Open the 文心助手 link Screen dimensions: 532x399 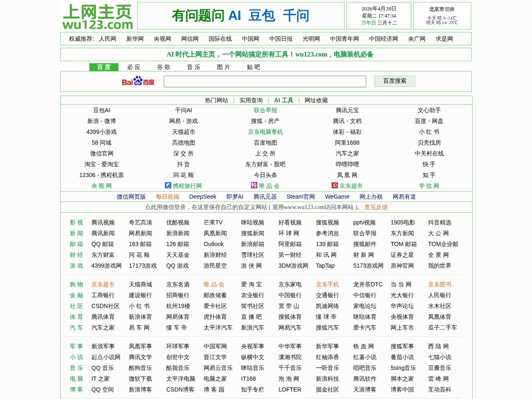pos(429,110)
